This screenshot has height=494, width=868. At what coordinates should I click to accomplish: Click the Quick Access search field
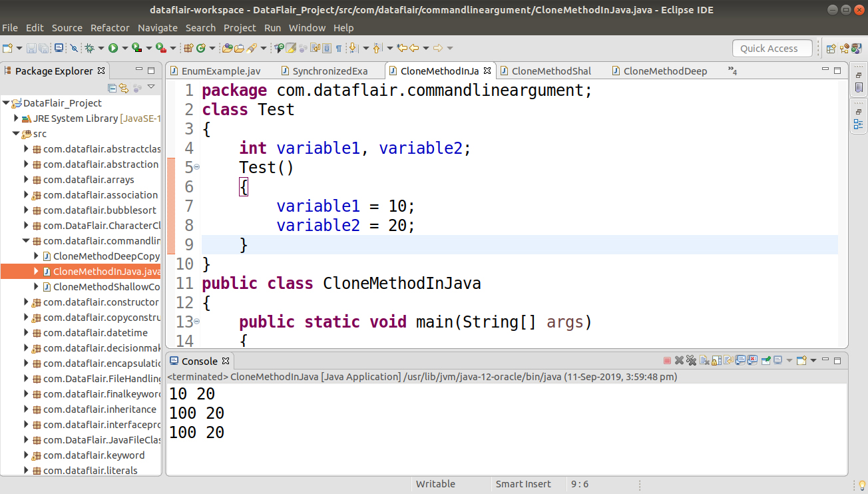pos(772,48)
